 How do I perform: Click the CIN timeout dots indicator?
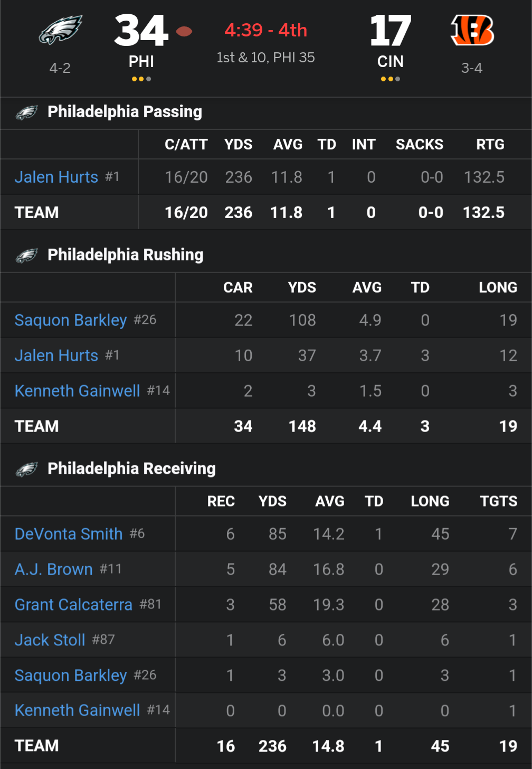click(x=390, y=79)
